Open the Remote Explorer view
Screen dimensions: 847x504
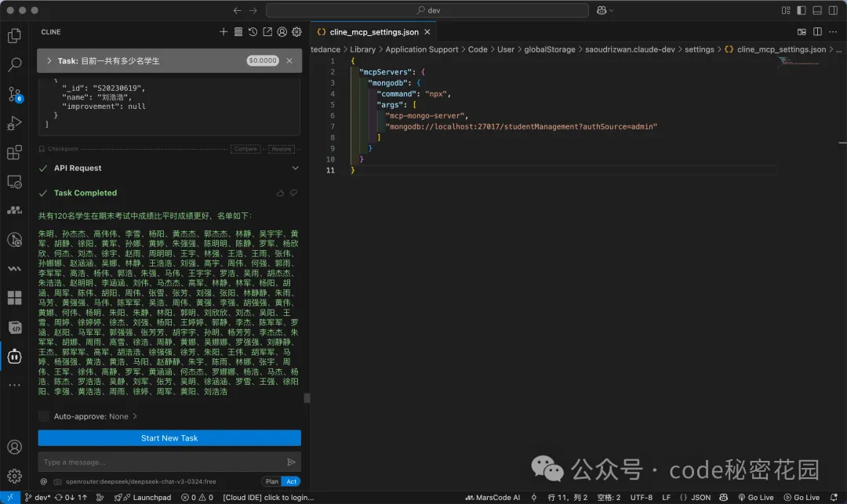click(x=15, y=182)
